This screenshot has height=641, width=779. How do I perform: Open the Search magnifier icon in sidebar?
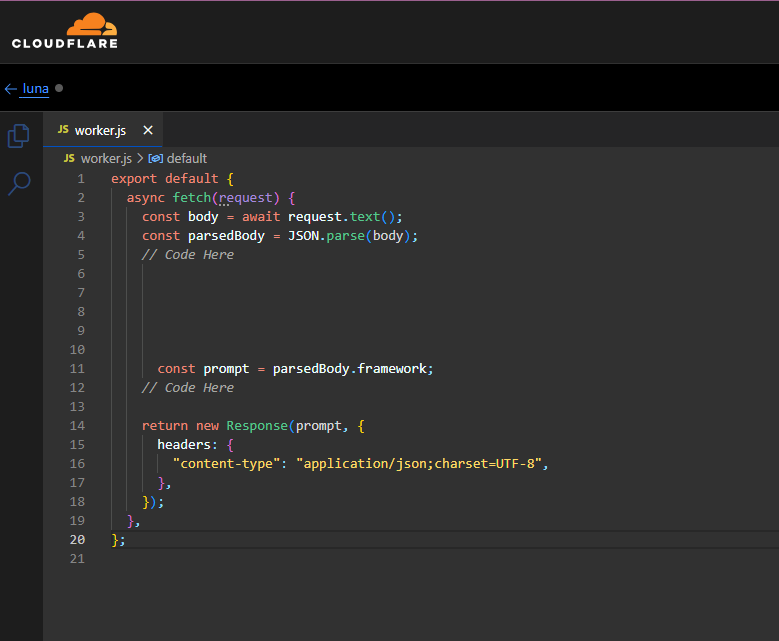pos(19,183)
